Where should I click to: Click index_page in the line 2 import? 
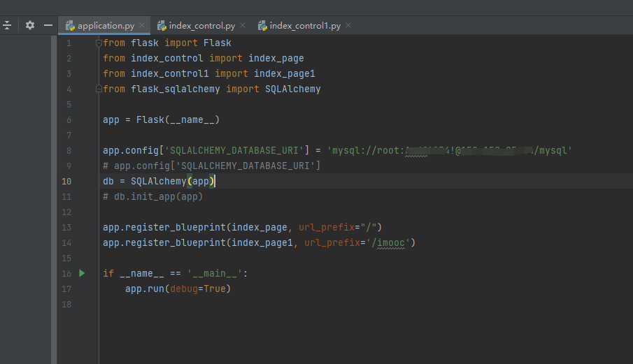276,58
